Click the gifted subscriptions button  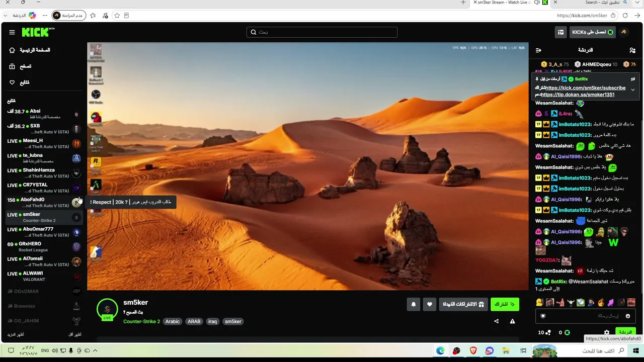tap(463, 304)
